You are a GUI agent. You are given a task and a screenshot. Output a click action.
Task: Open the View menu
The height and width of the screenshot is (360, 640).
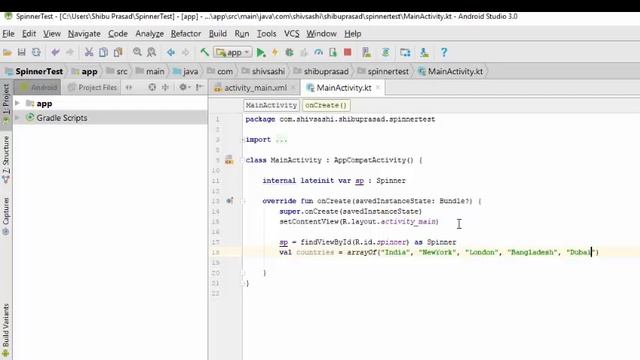[52, 34]
